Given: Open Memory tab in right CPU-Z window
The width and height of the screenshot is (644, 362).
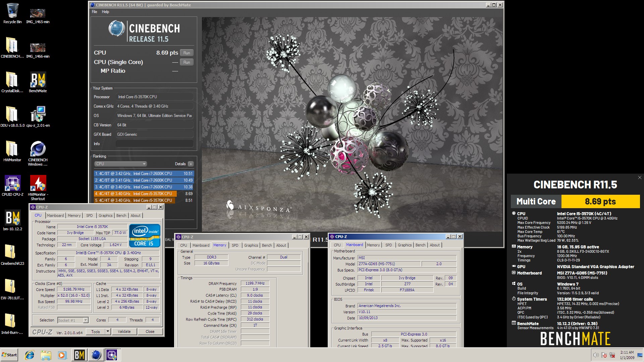Looking at the screenshot, I should (x=373, y=245).
